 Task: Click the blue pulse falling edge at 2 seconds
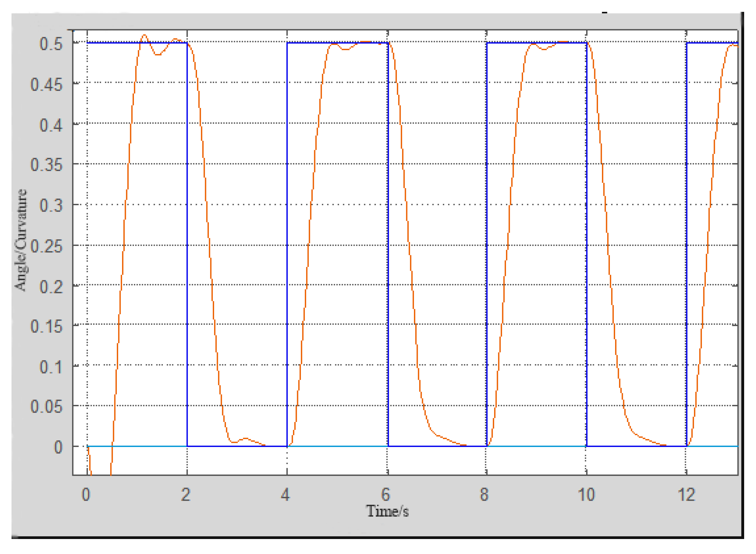click(x=188, y=244)
